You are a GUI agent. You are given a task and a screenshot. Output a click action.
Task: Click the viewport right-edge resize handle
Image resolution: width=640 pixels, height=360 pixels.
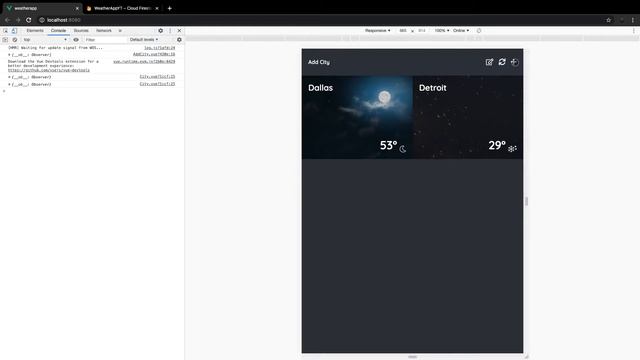pos(527,201)
